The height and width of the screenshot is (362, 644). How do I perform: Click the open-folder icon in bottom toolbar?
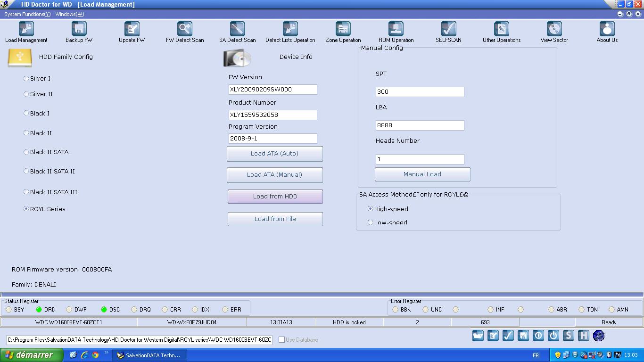click(478, 336)
